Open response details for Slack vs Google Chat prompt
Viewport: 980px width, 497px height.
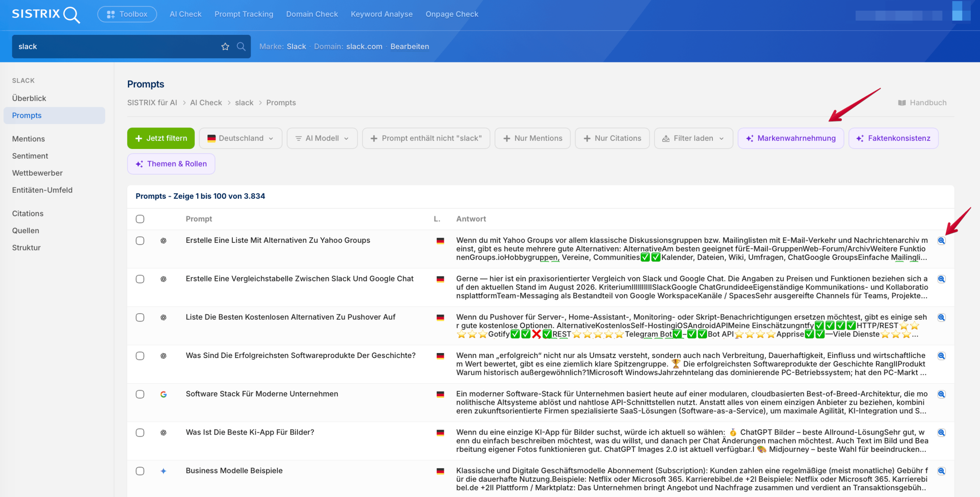coord(941,279)
